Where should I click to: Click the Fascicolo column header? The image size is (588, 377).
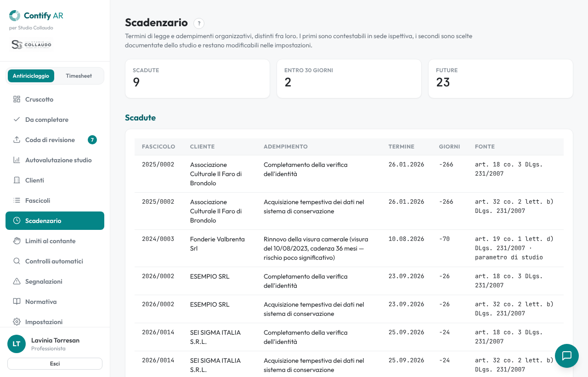click(158, 147)
